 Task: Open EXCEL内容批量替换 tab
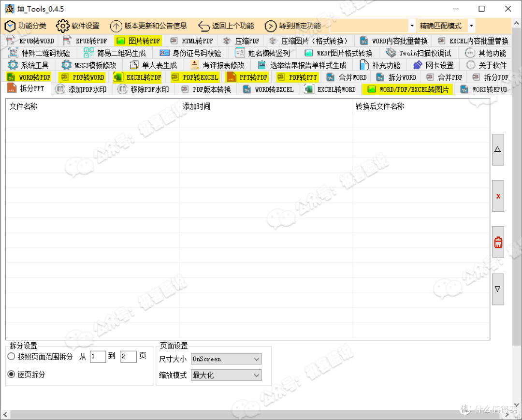(x=473, y=41)
